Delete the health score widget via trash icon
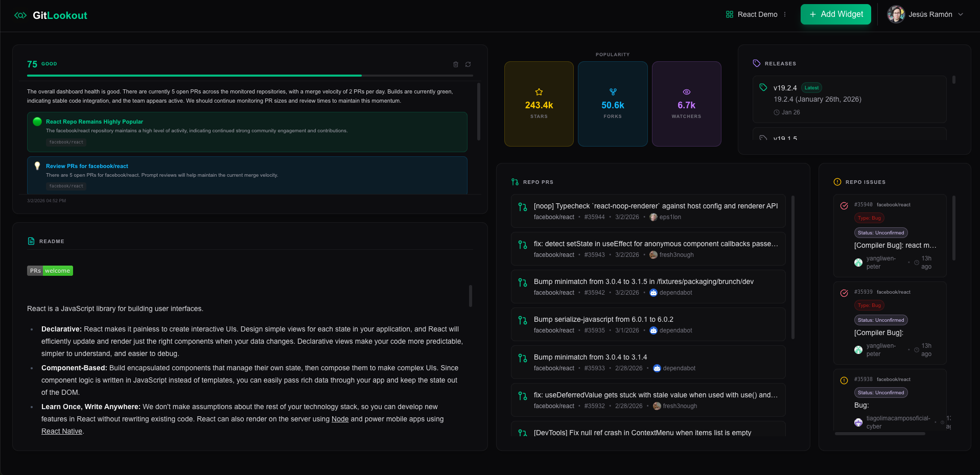 [456, 64]
